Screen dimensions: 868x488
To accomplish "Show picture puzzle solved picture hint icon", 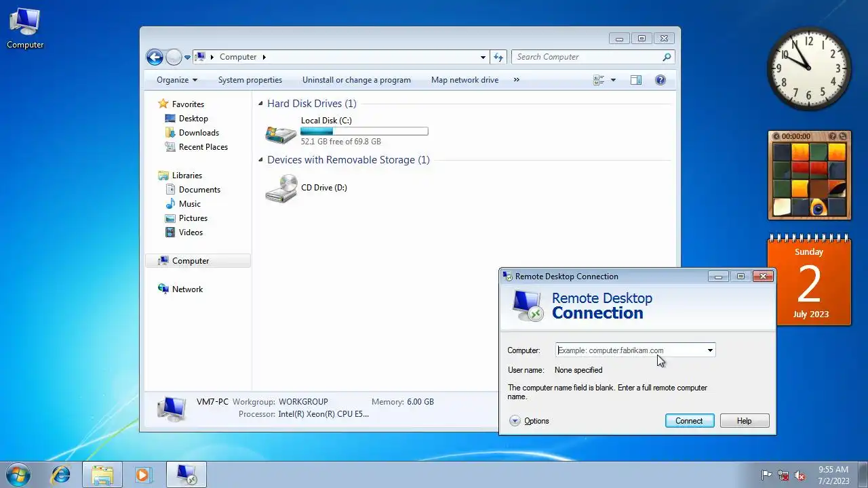I will 833,136.
